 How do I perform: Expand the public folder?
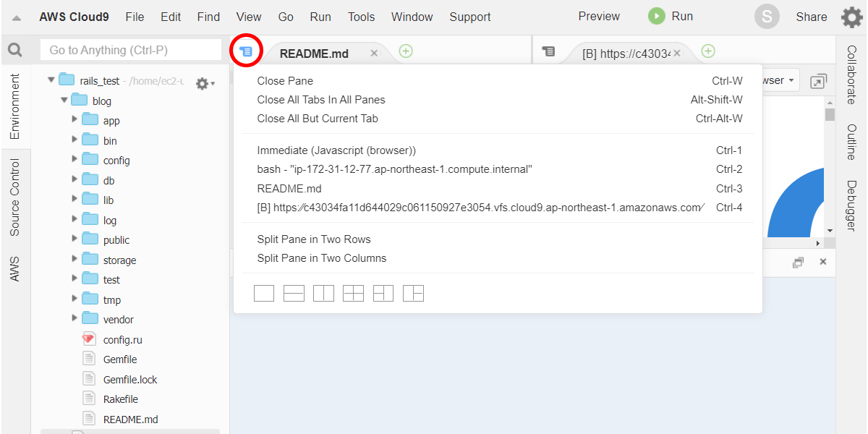75,239
